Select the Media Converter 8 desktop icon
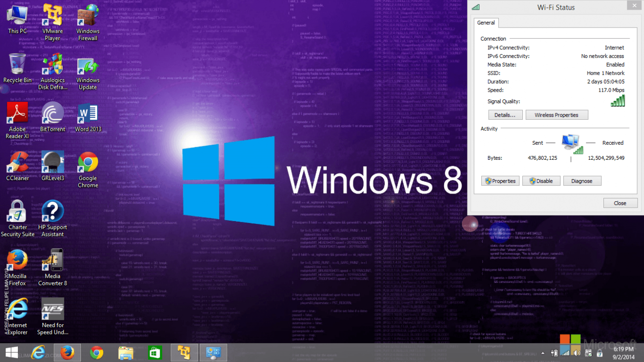The image size is (644, 362). [52, 267]
